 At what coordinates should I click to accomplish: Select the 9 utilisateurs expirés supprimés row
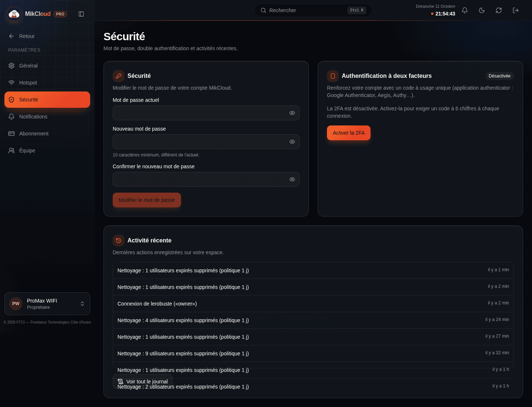coord(313,353)
